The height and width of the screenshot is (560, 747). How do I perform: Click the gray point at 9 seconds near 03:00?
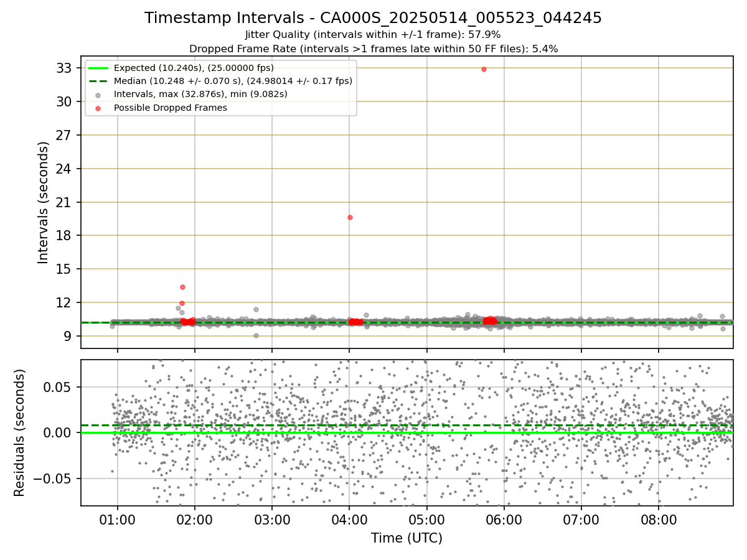(256, 335)
